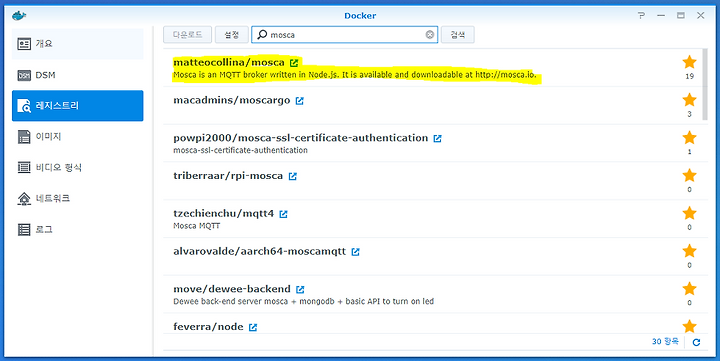This screenshot has height=361, width=720.
Task: Open the 비디오 형식 sidebar item
Action: click(x=78, y=167)
